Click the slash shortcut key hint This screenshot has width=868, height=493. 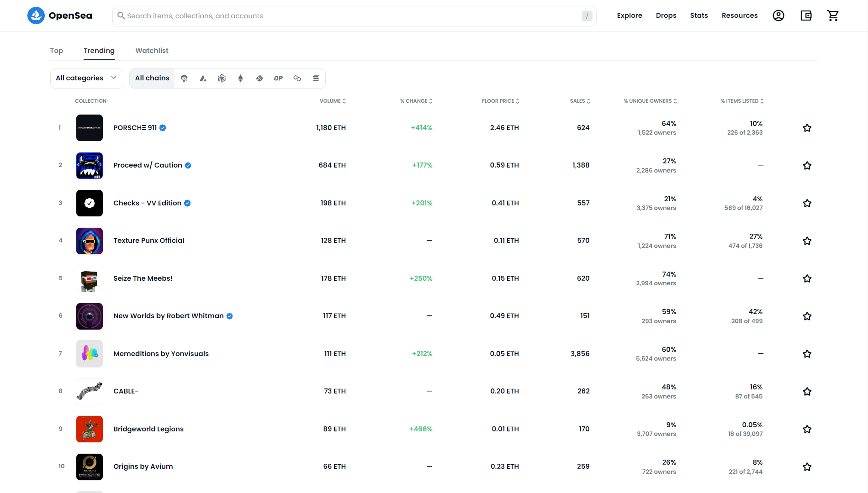587,16
